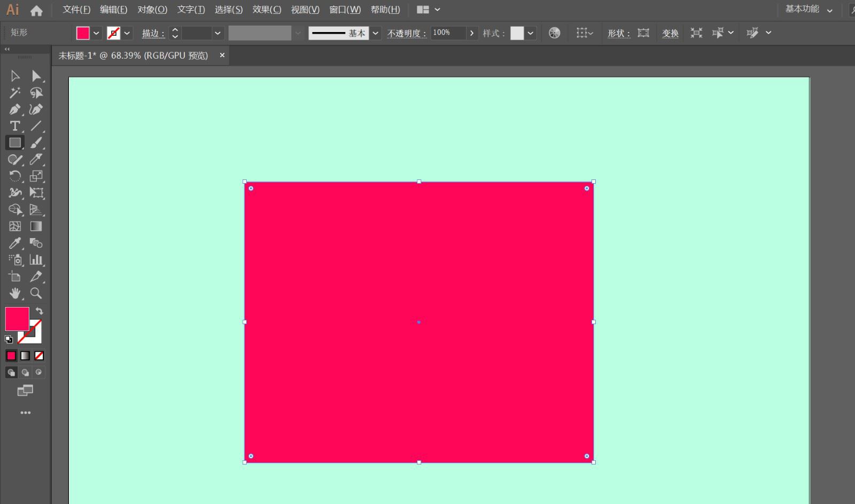Image resolution: width=855 pixels, height=504 pixels.
Task: Open the Recolor Artwork color wheel
Action: [x=555, y=33]
